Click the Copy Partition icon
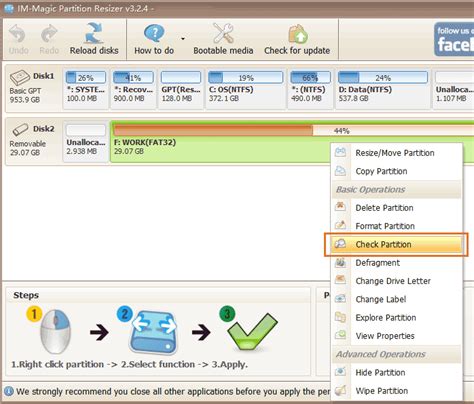474x404 pixels. tap(340, 171)
